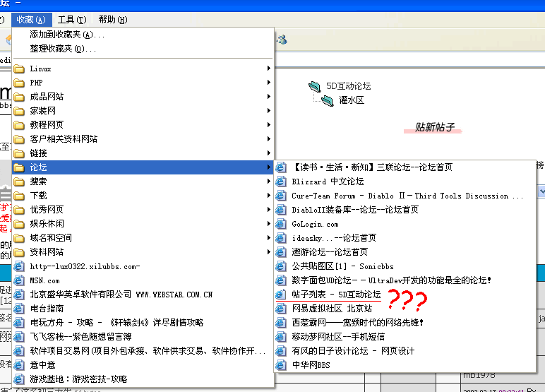Click the 娱乐休闲 folder icon
545x392 pixels.
click(19, 224)
